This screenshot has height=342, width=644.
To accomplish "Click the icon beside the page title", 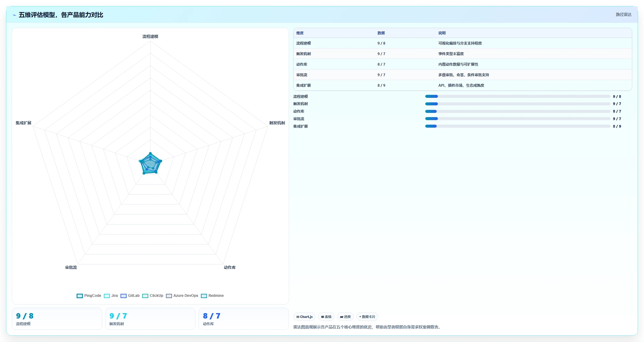I will click(x=14, y=15).
